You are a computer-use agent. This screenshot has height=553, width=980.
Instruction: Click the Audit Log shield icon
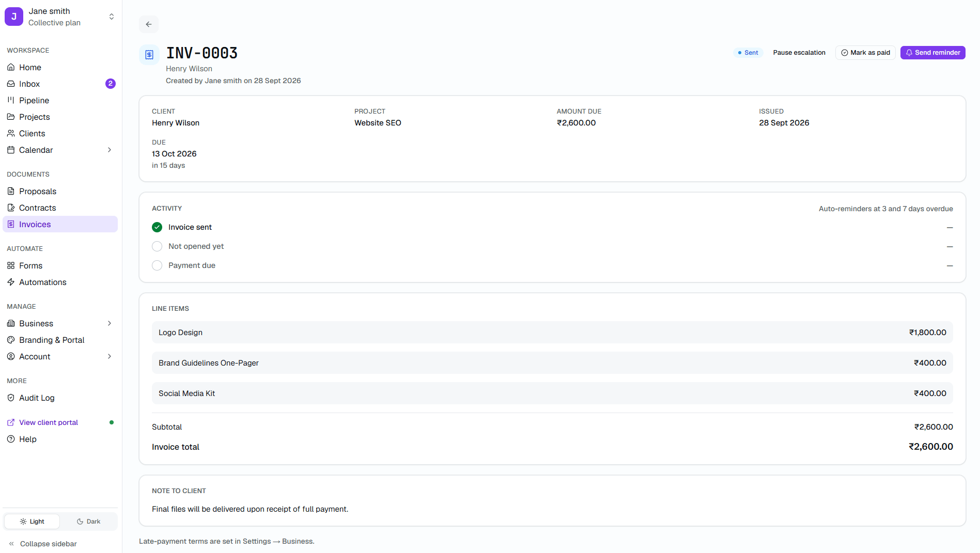(x=11, y=398)
